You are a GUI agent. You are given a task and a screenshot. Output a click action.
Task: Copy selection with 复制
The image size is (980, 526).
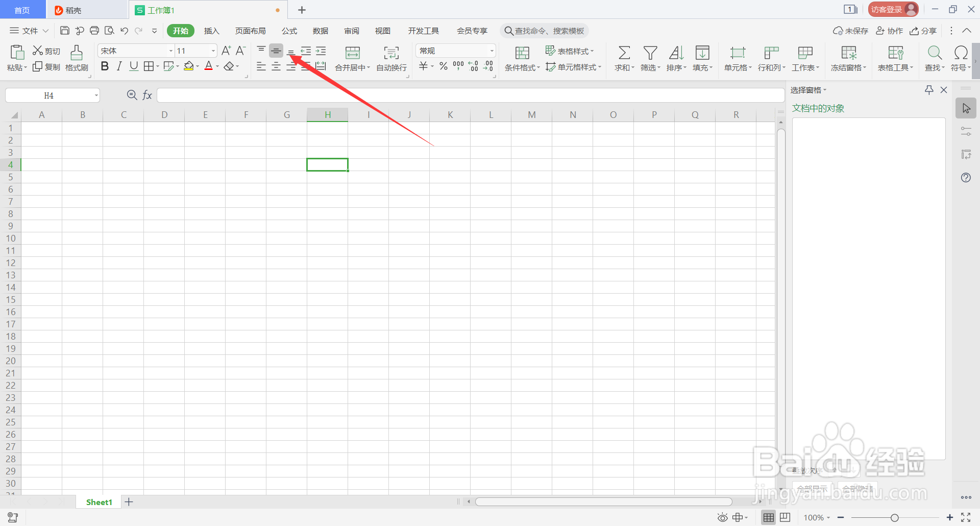[x=46, y=67]
